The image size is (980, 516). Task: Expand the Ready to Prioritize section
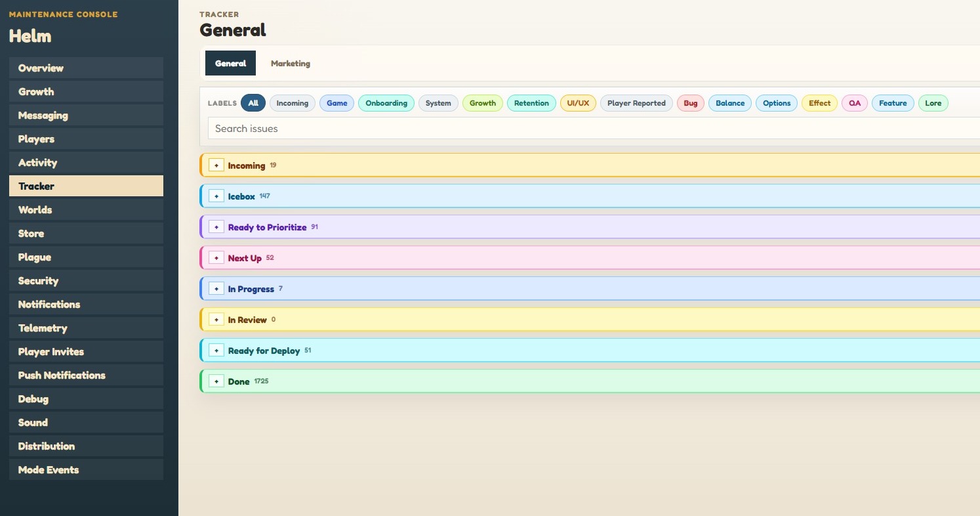[216, 227]
